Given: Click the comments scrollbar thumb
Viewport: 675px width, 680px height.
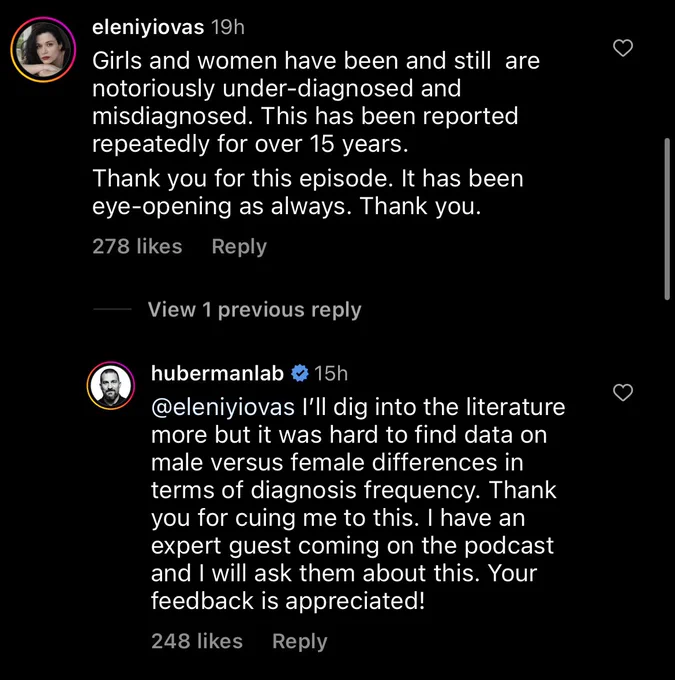Looking at the screenshot, I should 667,219.
